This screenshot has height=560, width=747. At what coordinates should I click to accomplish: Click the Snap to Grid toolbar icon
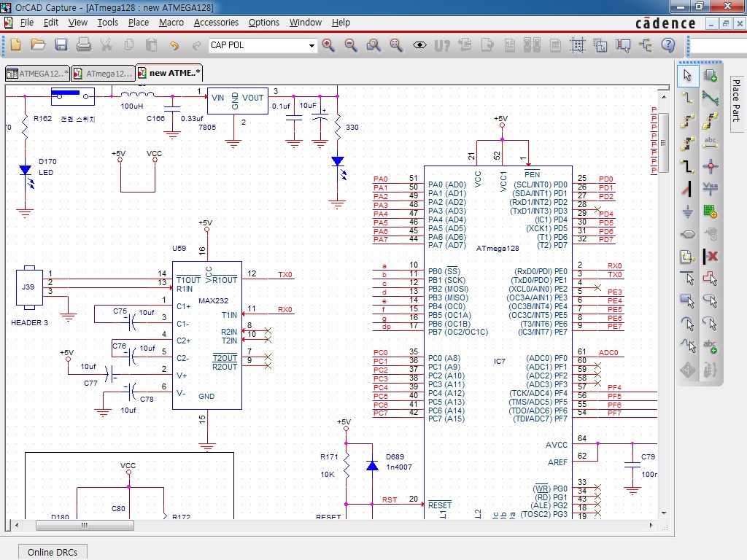tap(578, 45)
